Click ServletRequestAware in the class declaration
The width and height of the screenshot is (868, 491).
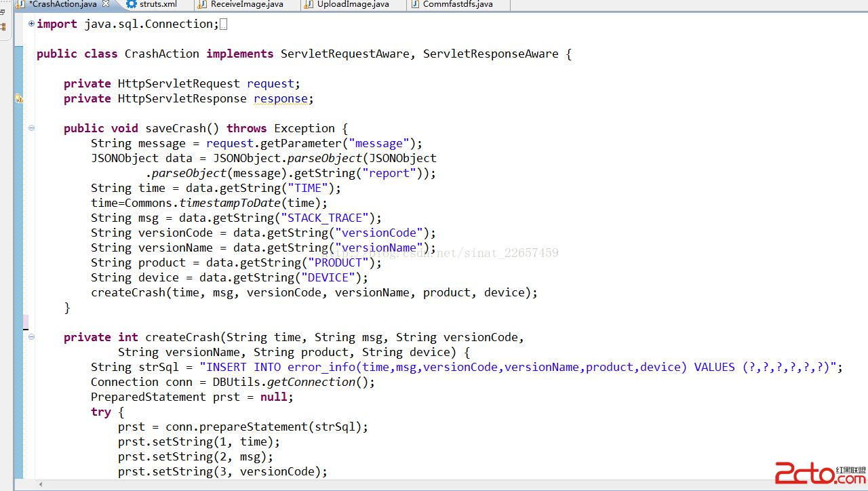[x=345, y=54]
